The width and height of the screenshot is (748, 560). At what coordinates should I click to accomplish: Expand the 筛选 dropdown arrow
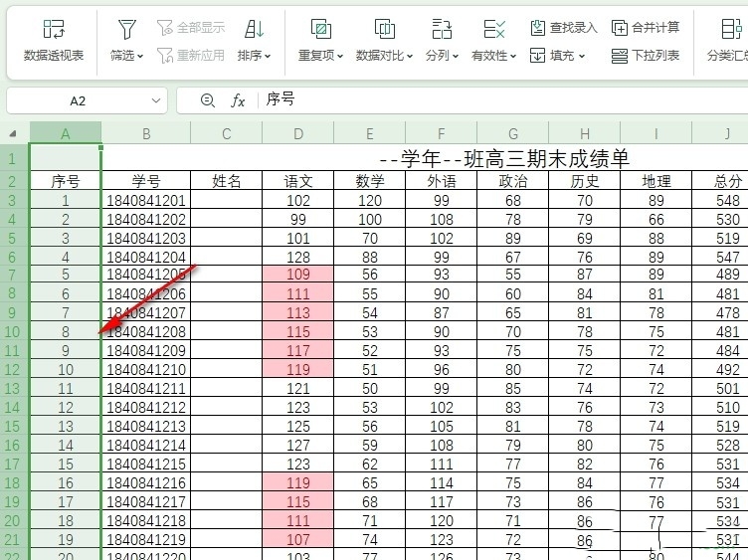click(140, 57)
